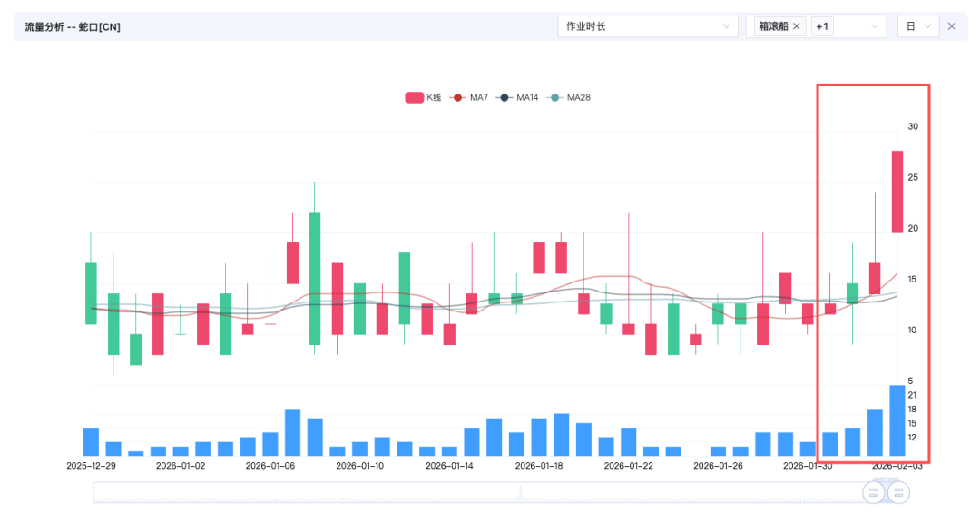Toggle the K线 legend series
This screenshot has height=524, width=980.
tap(423, 97)
